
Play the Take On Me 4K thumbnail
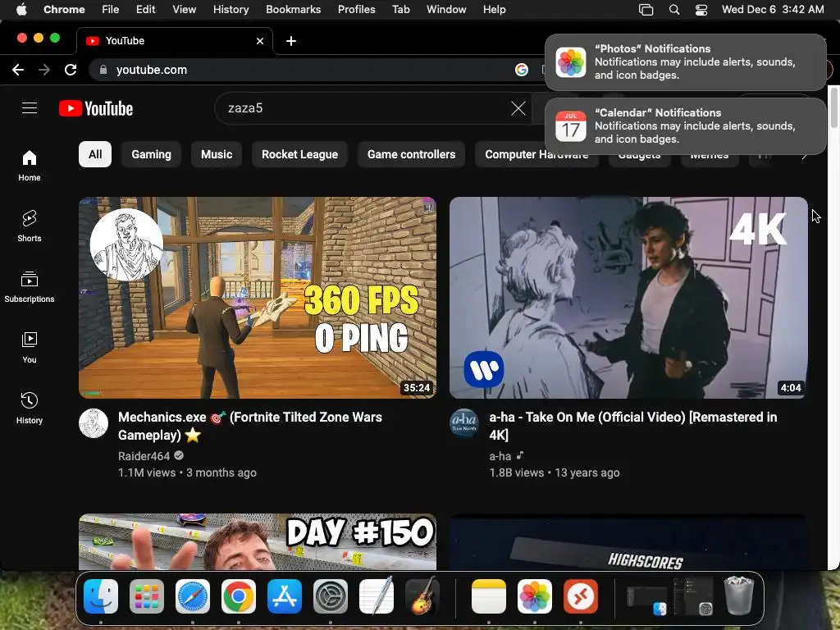(628, 297)
